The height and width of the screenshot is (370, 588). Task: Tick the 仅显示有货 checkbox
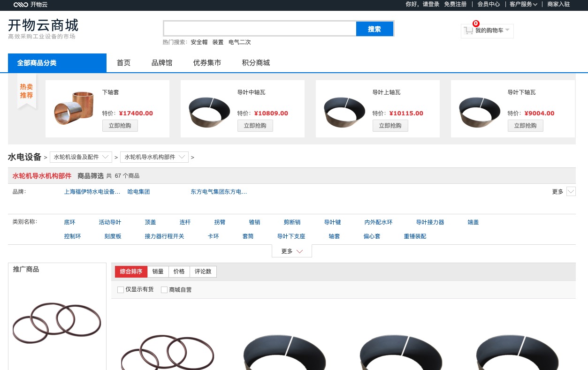tap(121, 290)
